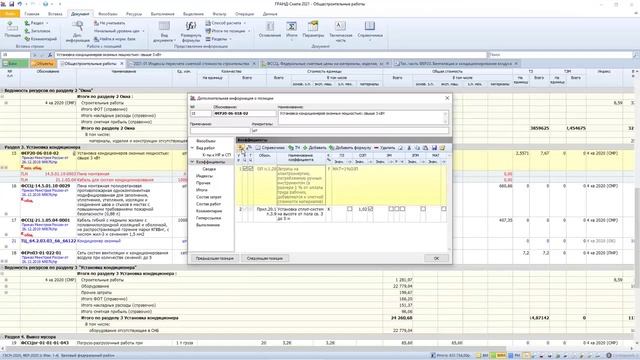Click the Обоснование field ФЕР20-06-018-02

244,113
